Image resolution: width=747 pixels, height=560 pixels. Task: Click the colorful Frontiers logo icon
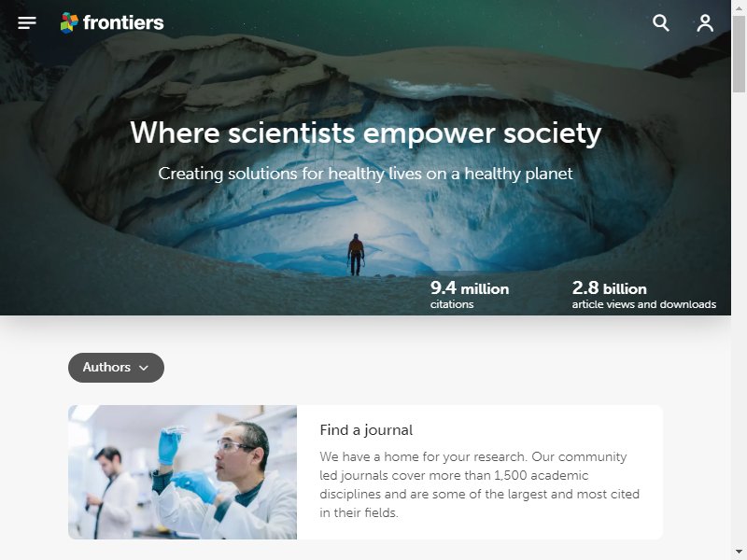point(69,22)
